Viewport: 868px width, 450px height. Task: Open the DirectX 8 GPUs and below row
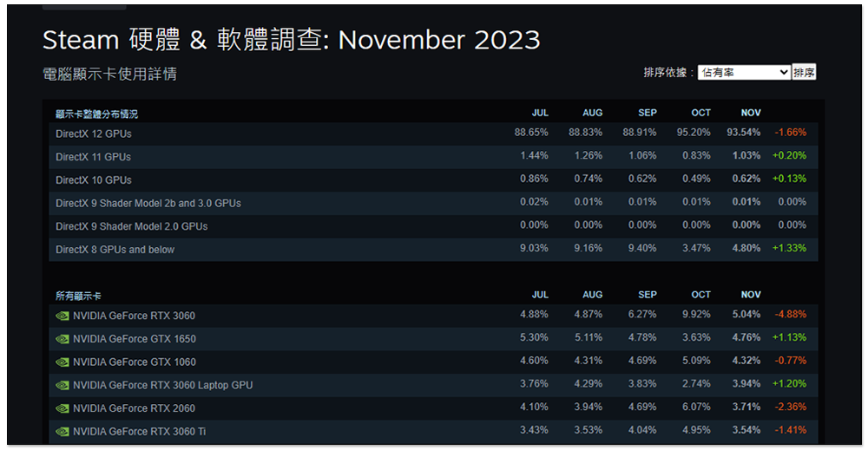point(433,250)
